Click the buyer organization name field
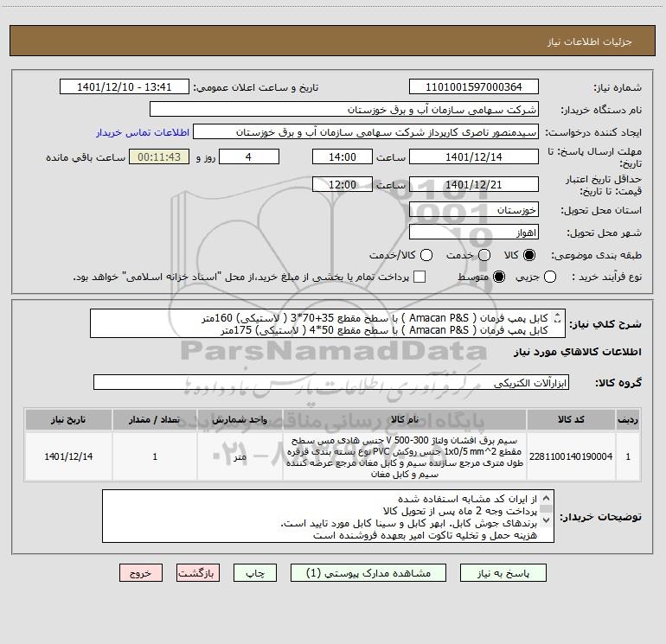This screenshot has height=644, width=666. coord(344,110)
